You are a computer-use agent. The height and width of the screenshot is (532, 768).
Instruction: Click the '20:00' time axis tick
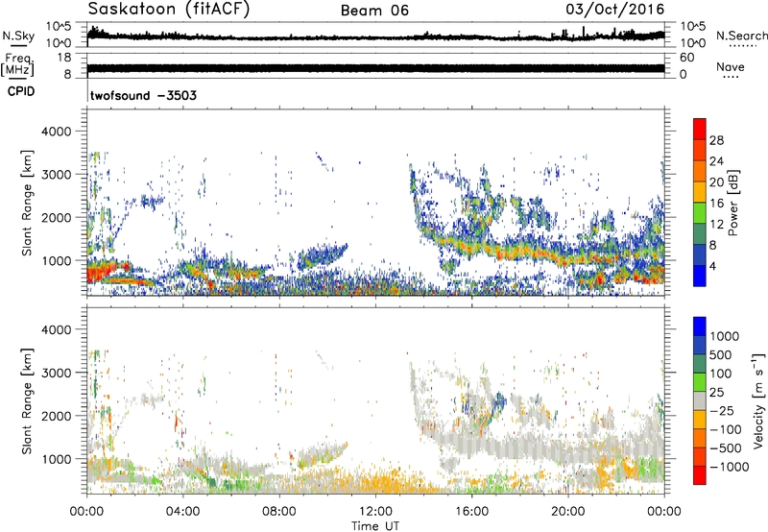[x=568, y=512]
